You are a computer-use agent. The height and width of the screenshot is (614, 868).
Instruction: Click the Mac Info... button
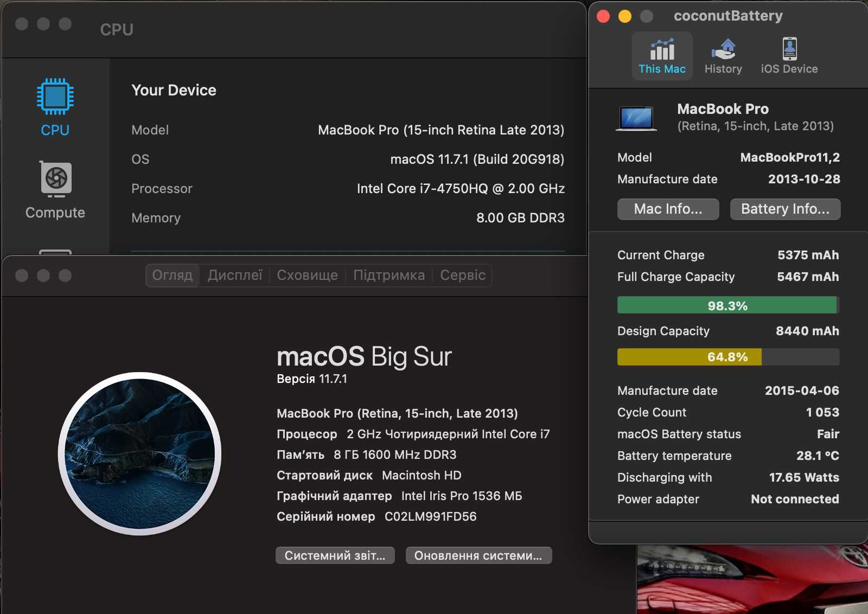[x=668, y=209]
